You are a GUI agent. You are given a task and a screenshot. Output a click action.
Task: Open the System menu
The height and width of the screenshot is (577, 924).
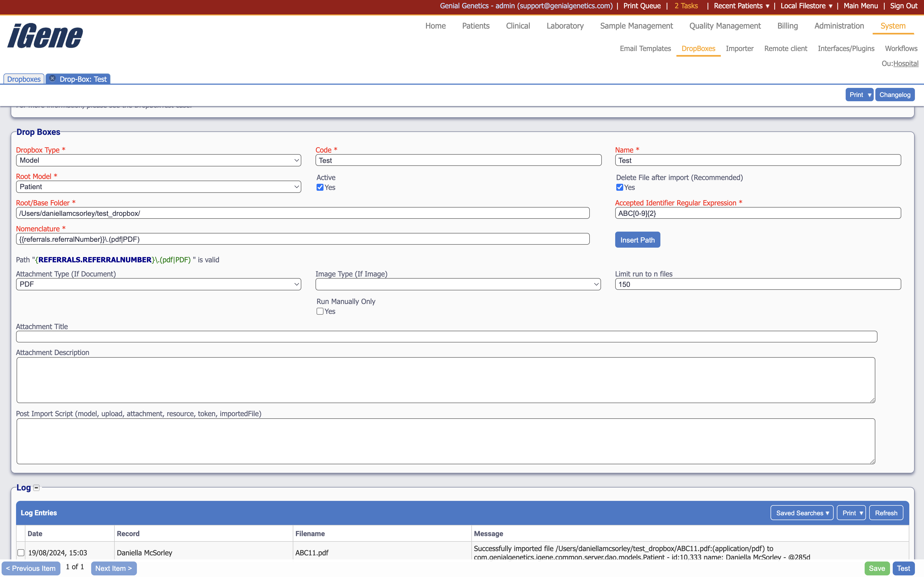click(x=893, y=26)
